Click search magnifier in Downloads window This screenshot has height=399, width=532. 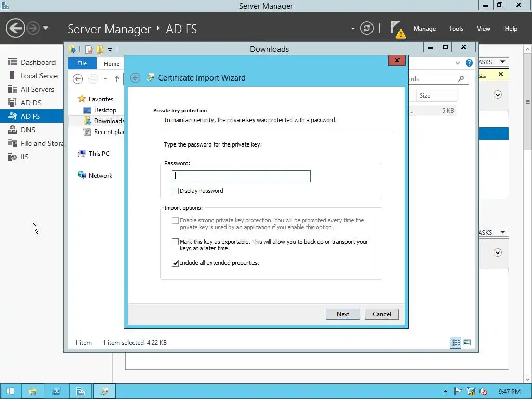(x=461, y=79)
